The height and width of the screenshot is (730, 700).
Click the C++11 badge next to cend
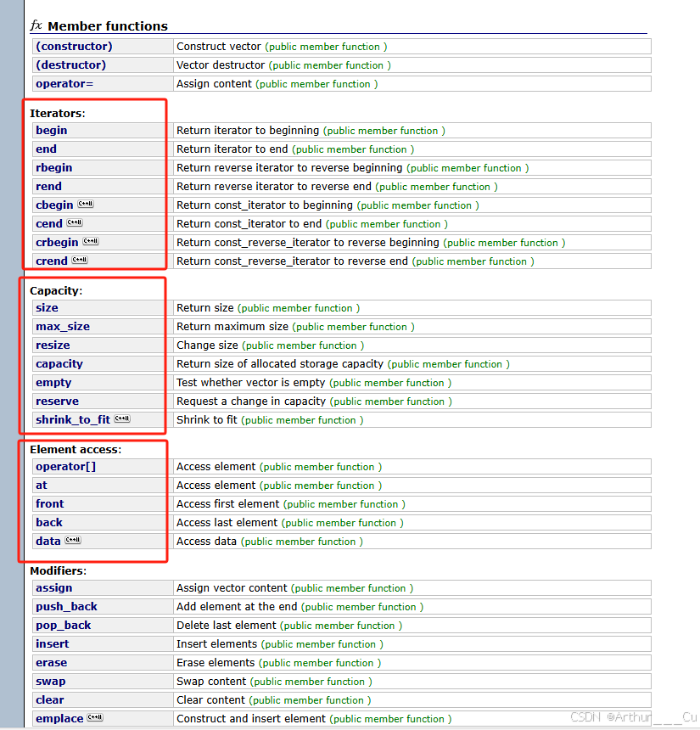[75, 222]
